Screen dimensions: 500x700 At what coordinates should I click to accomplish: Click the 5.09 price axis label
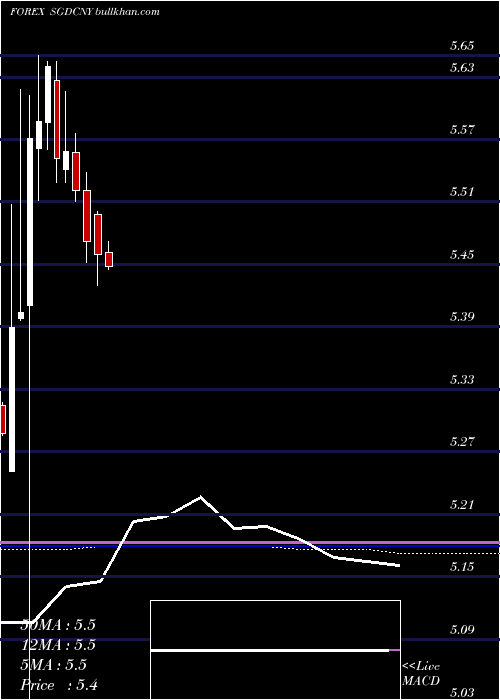pyautogui.click(x=462, y=630)
